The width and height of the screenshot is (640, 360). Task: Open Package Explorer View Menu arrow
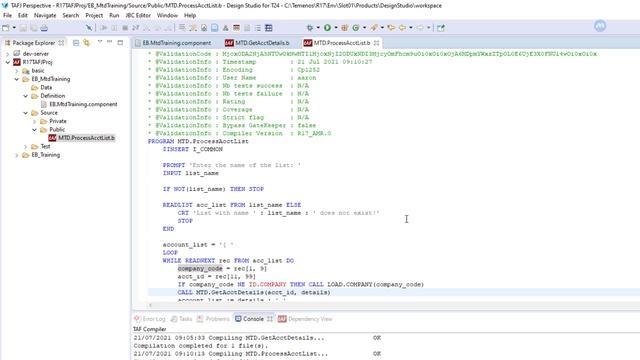click(100, 42)
